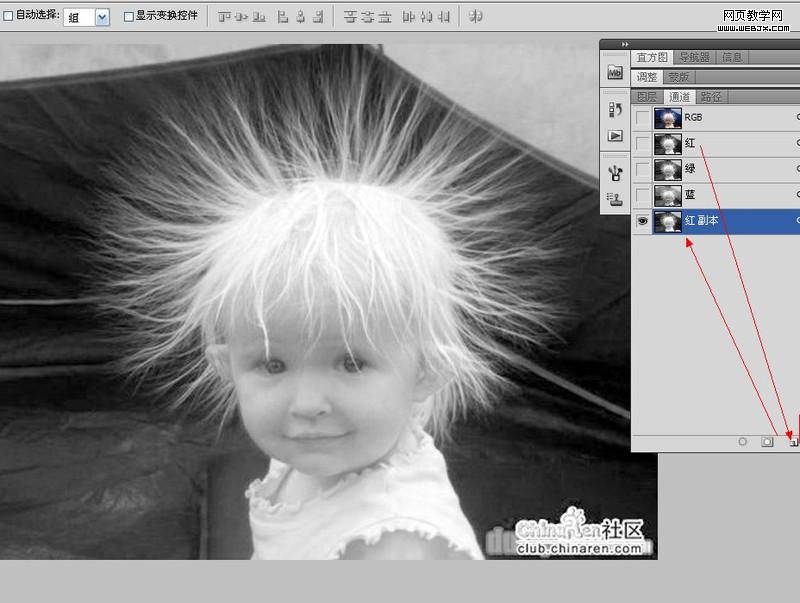Open the Brush presets panel icon
The width and height of the screenshot is (800, 603).
615,173
